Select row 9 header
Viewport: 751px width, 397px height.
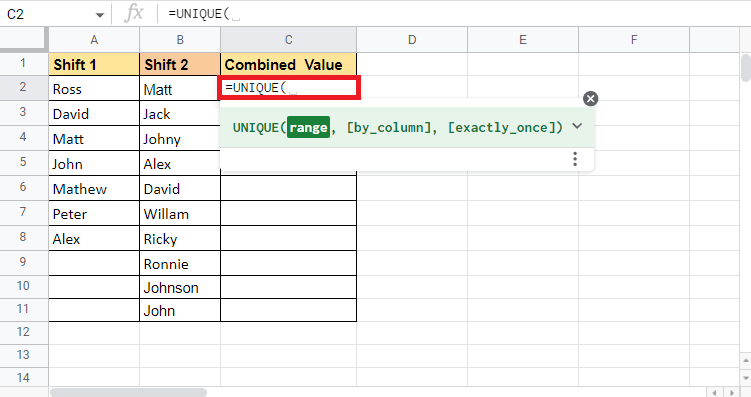[x=24, y=262]
